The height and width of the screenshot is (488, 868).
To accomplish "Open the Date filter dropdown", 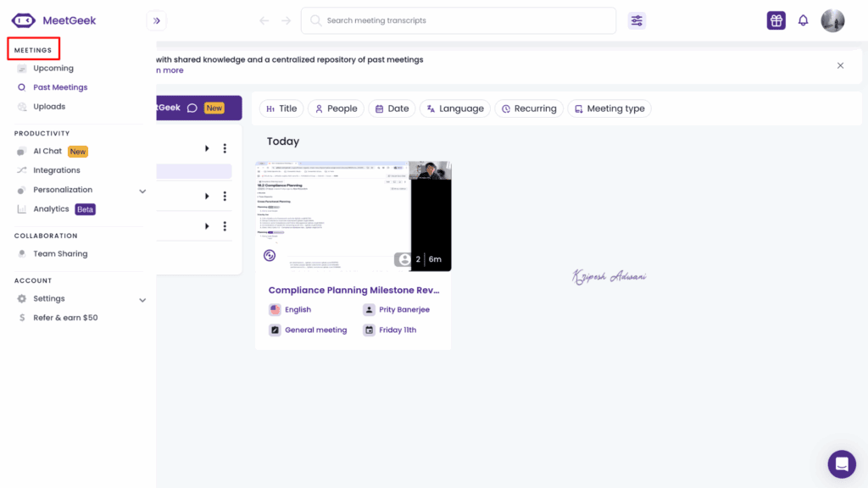I will click(391, 108).
